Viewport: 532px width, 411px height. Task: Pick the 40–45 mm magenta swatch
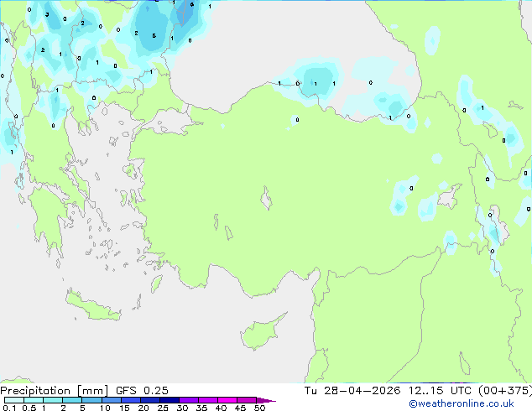coord(227,400)
